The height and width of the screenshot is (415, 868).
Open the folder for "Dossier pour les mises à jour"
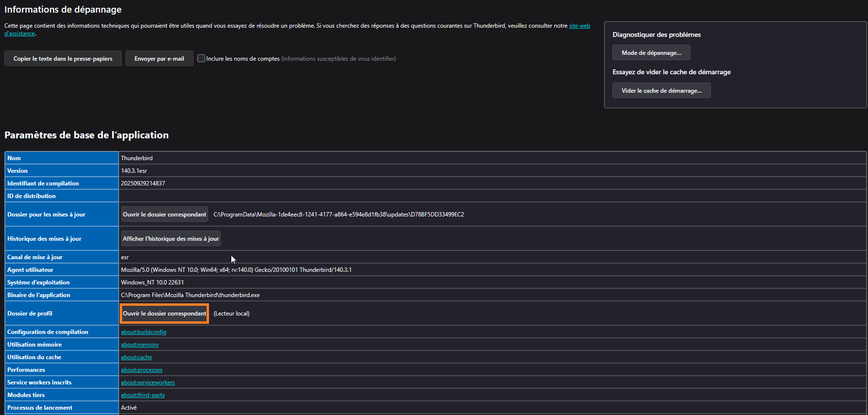coord(164,215)
